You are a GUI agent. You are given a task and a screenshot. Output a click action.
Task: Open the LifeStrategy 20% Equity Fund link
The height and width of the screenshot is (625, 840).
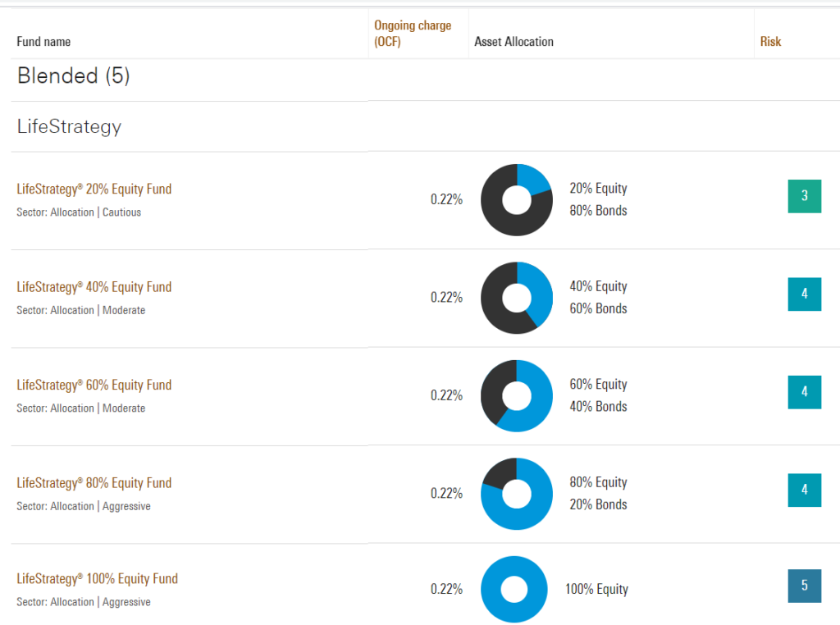click(94, 189)
